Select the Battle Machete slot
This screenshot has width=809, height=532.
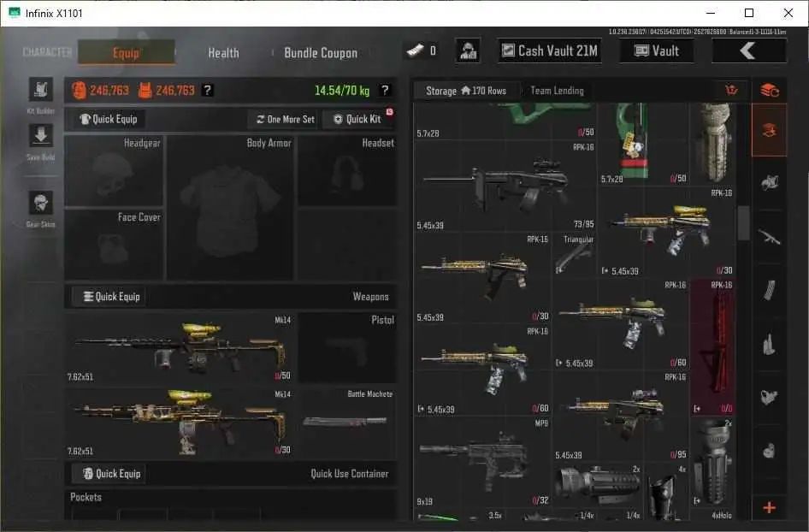[x=347, y=422]
